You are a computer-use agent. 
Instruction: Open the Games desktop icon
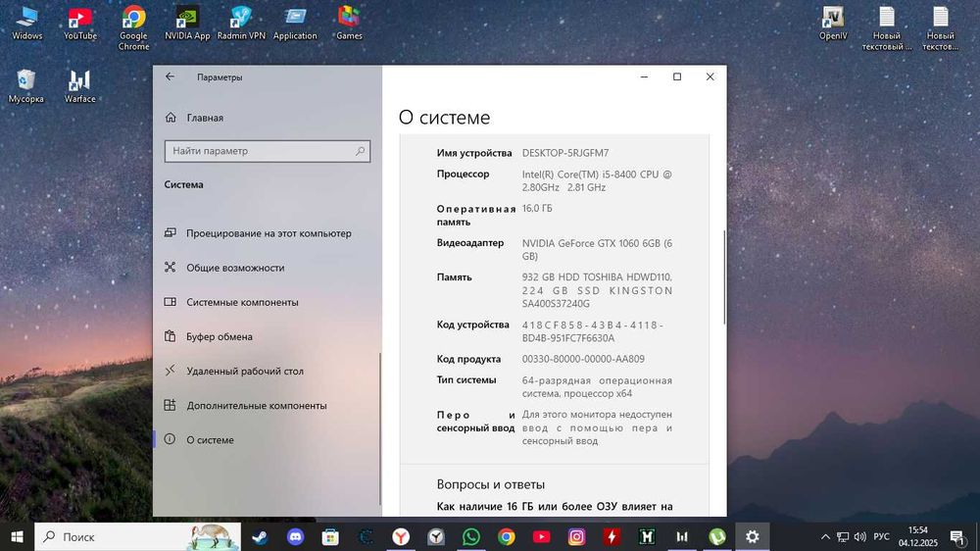pos(349,24)
